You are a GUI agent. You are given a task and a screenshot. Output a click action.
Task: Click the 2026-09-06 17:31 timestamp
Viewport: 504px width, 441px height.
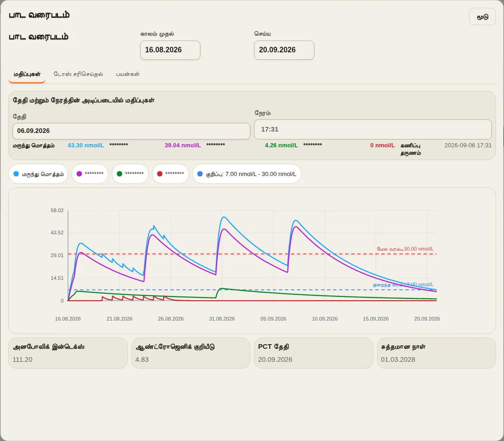468,145
